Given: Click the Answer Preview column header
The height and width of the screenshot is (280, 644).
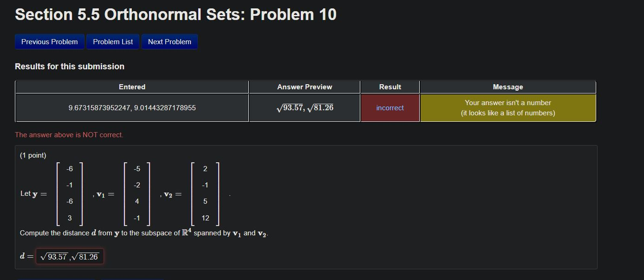Looking at the screenshot, I should (304, 87).
